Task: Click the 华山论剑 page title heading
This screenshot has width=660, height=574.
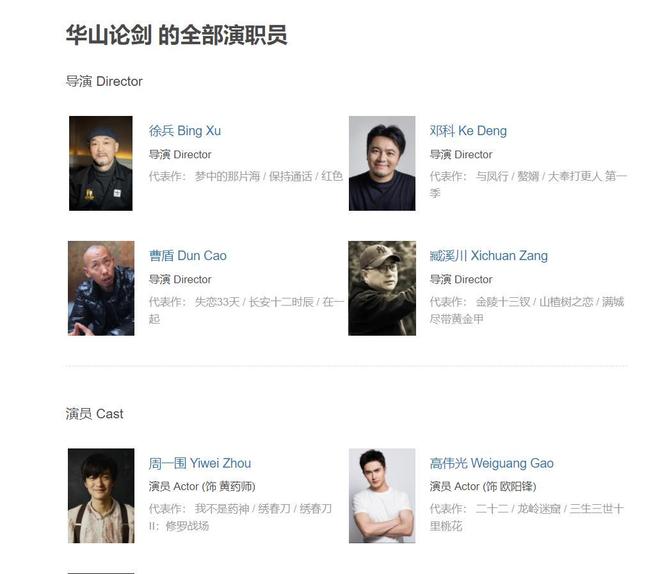Action: pyautogui.click(x=177, y=35)
